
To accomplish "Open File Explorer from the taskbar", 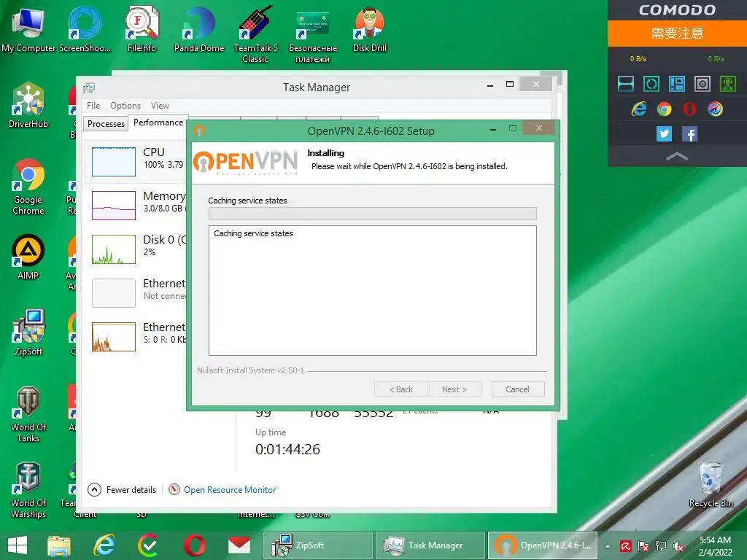I will 59,545.
